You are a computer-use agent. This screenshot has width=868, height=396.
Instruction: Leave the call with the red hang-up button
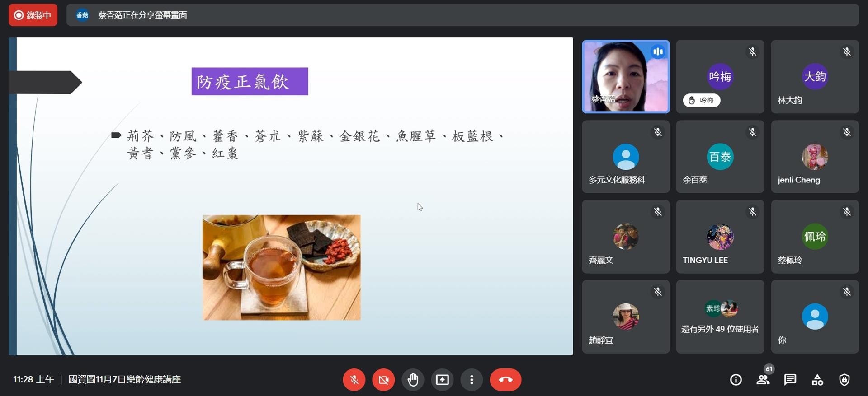(505, 380)
